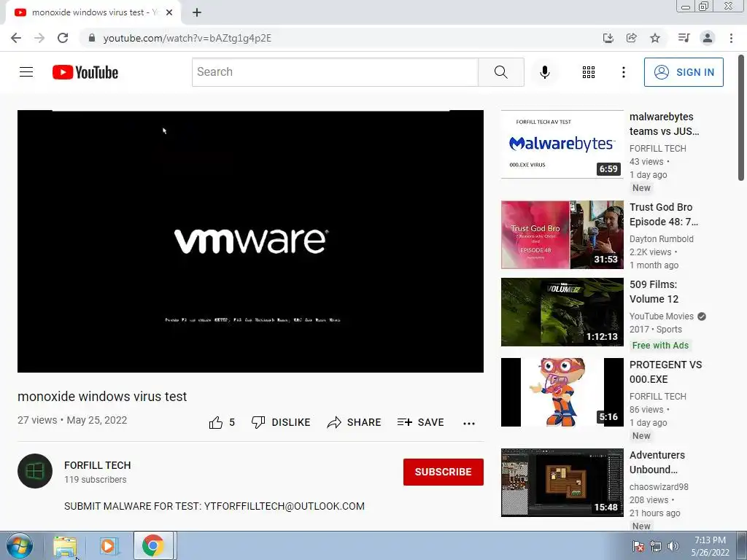
Task: Click channel name 'Dayton Rumbold'
Action: [x=661, y=239]
